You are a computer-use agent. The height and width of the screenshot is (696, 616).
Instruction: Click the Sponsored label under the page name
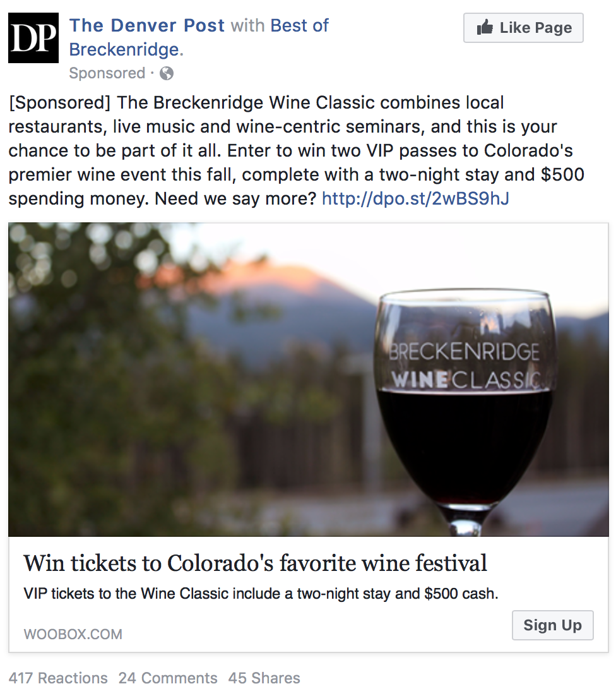tap(107, 73)
